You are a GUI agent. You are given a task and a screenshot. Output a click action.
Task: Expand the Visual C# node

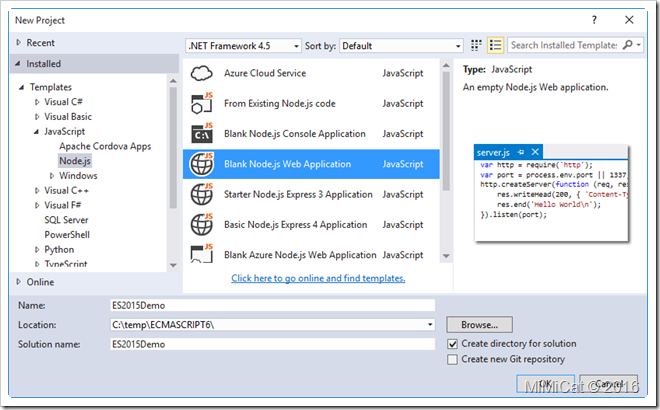37,102
